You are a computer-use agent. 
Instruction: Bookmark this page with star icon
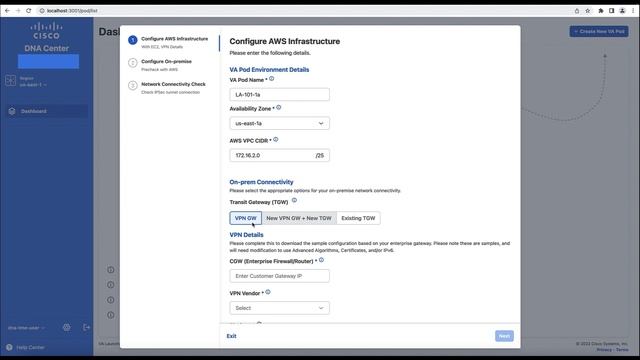click(588, 11)
